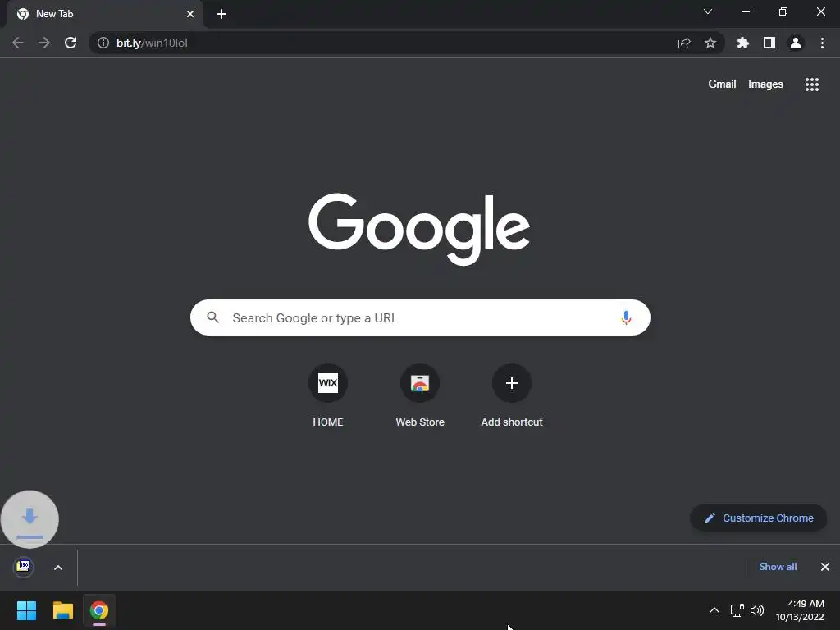Go back with the browser back arrow
The width and height of the screenshot is (840, 630).
[x=18, y=43]
